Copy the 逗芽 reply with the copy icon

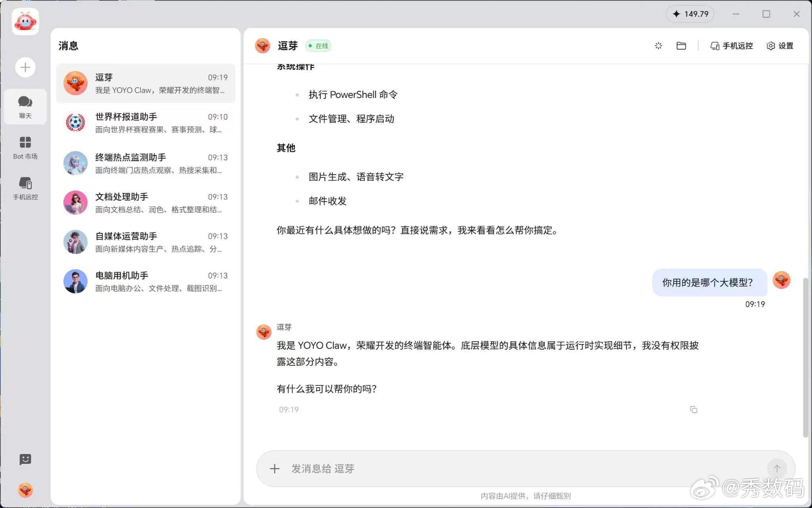point(693,410)
